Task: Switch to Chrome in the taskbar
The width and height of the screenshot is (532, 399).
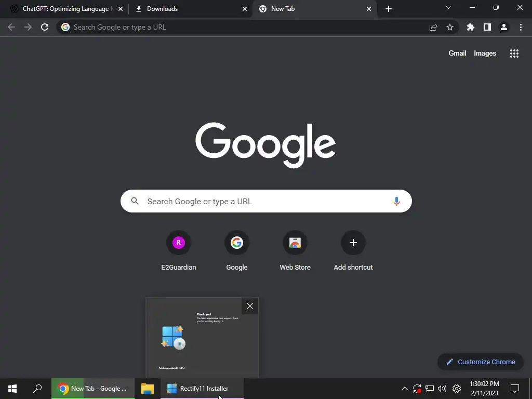Action: tap(92, 389)
